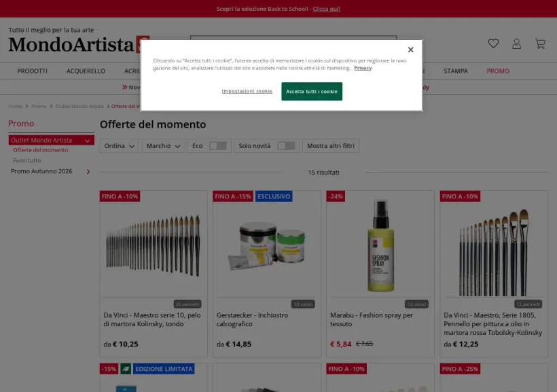Collapse the Outlet Mondo Artista sidebar section
The image size is (557, 392).
click(88, 141)
